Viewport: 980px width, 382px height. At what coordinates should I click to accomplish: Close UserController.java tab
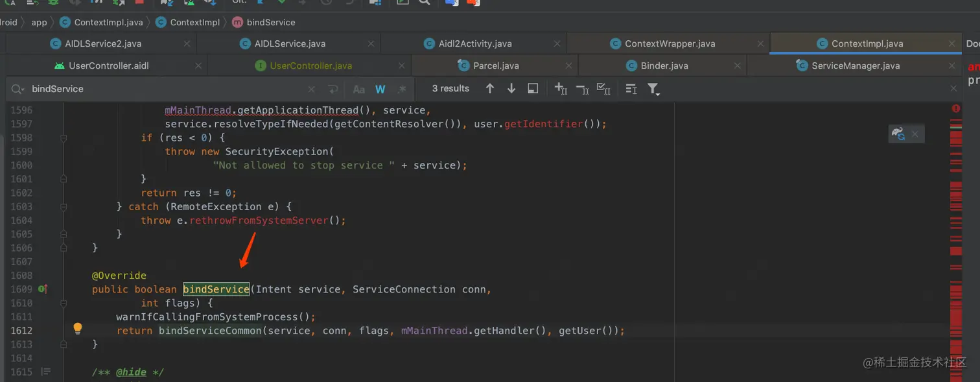(x=401, y=66)
